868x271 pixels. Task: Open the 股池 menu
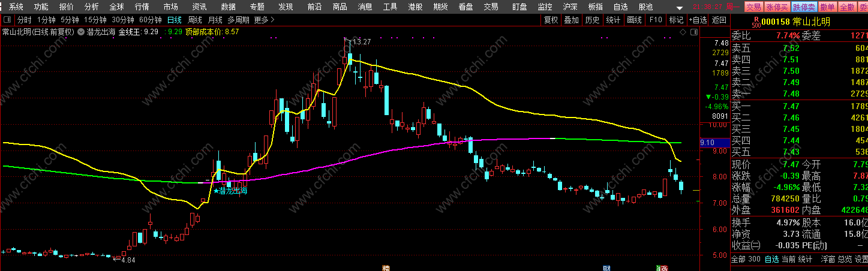point(645,7)
